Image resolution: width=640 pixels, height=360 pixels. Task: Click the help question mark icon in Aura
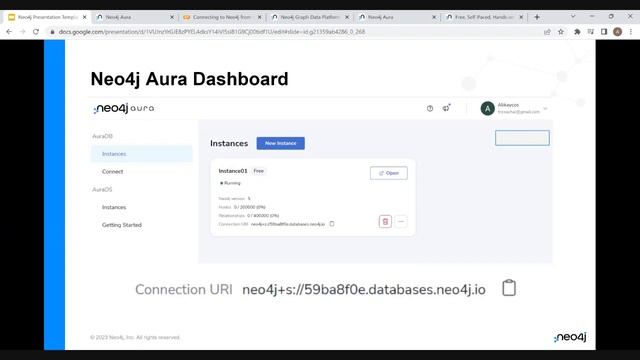coord(430,108)
